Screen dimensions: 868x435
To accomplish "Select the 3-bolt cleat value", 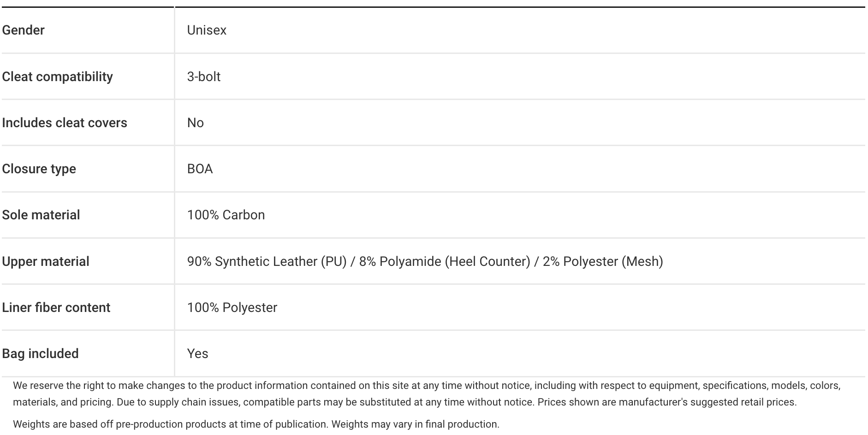I will point(203,76).
